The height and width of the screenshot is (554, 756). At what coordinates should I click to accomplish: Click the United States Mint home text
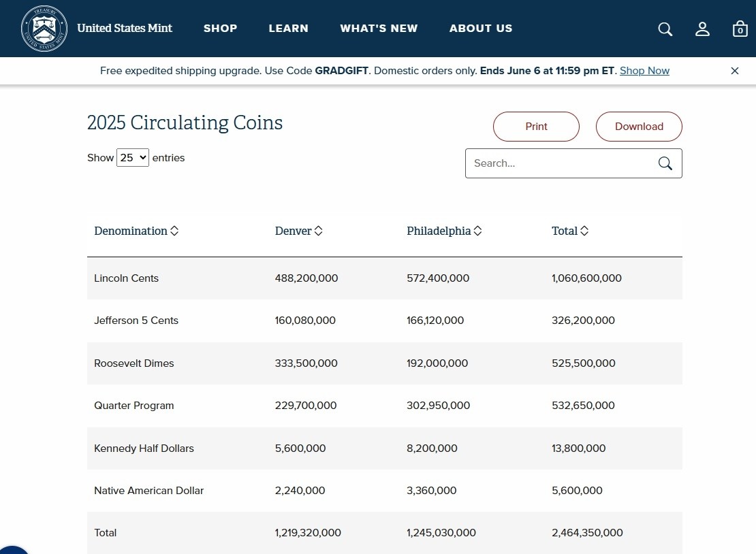click(x=125, y=29)
